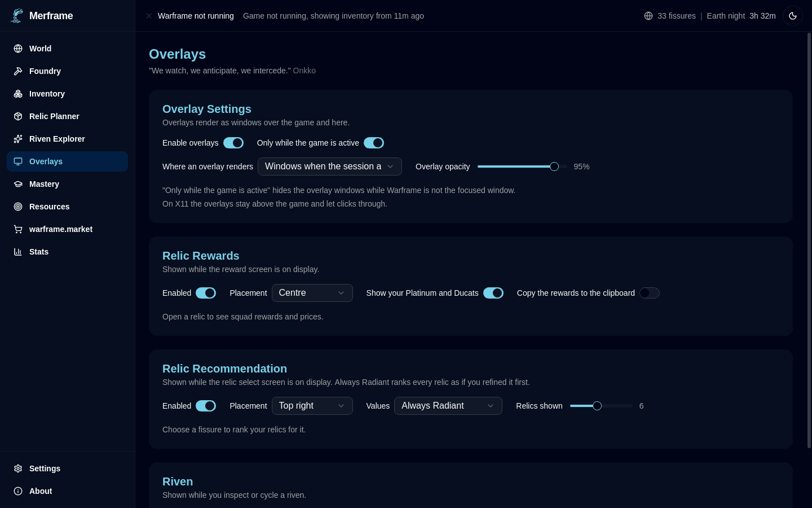Open Riven Explorer via its sparkle icon
This screenshot has width=812, height=508.
pos(18,139)
